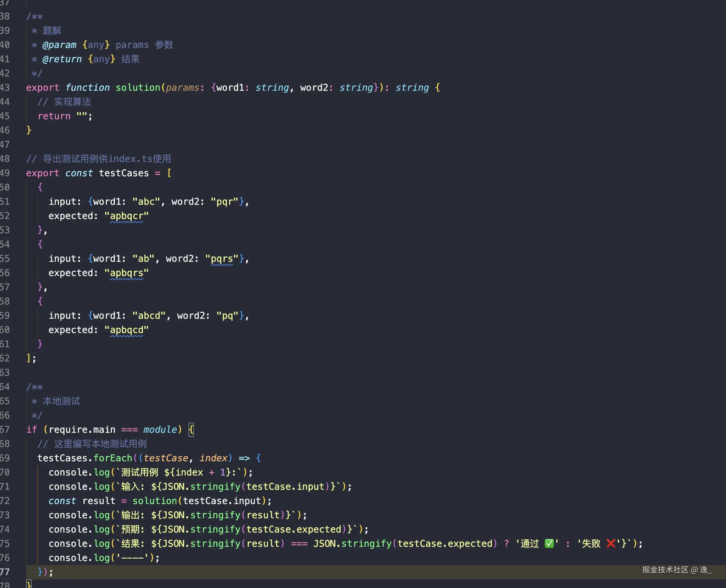
Task: Click line number 67 in the gutter
Action: coord(5,430)
